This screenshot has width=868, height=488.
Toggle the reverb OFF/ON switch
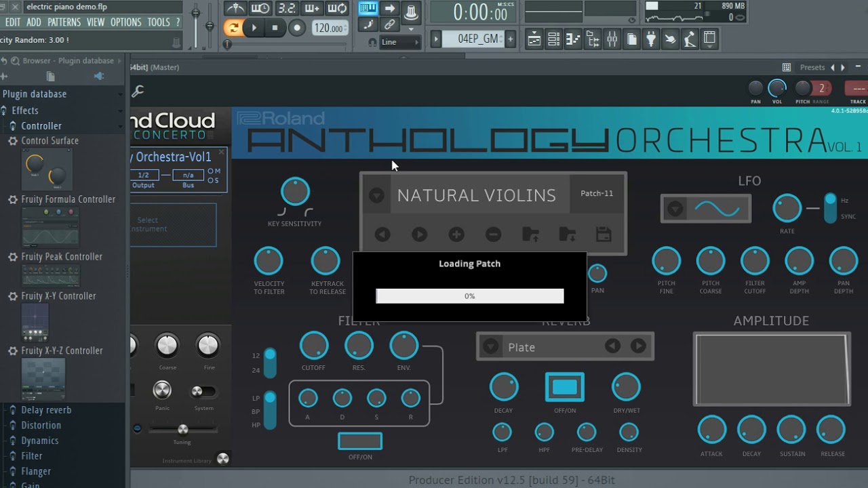(564, 386)
